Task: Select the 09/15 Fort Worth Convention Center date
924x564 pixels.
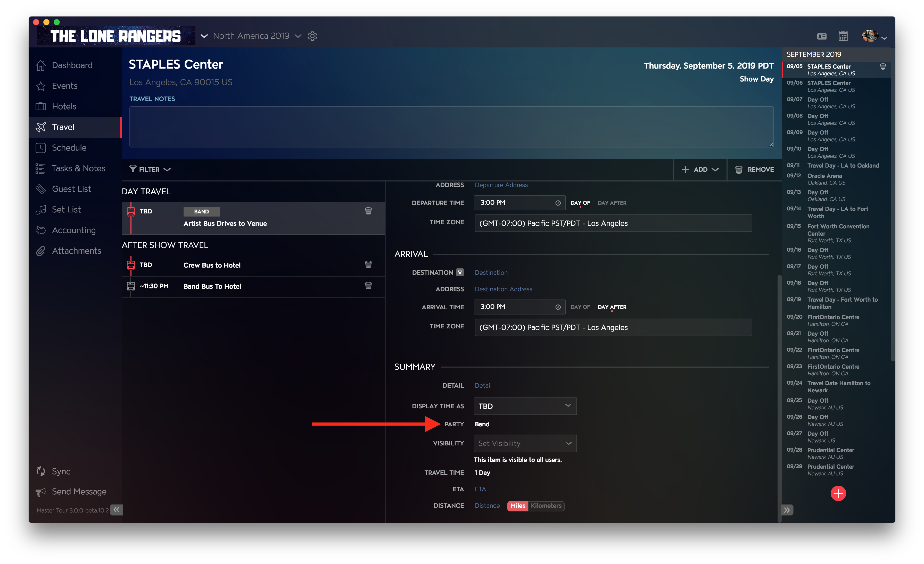Action: (x=836, y=233)
